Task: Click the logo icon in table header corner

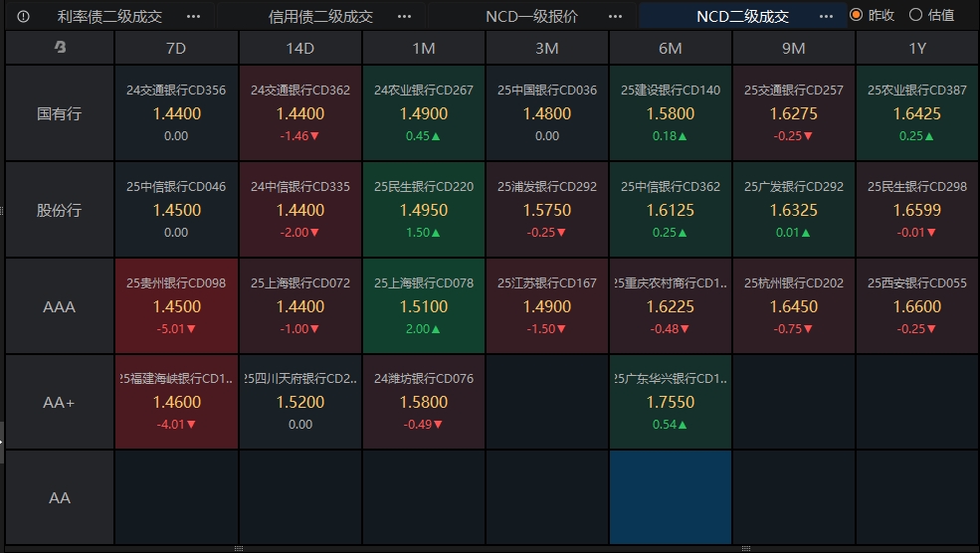Action: pyautogui.click(x=60, y=47)
